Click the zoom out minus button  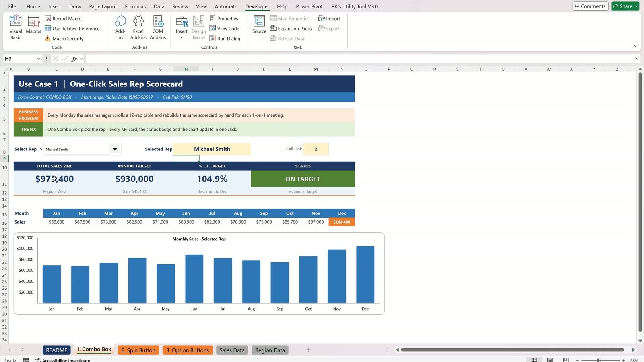[577, 360]
